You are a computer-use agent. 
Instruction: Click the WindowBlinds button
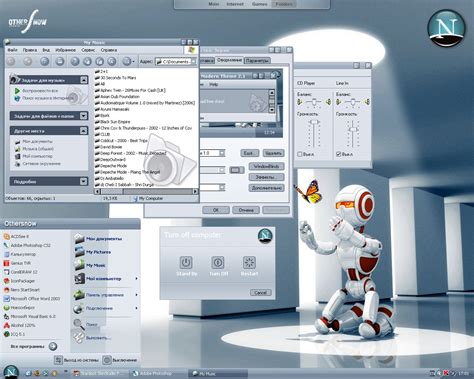click(266, 166)
